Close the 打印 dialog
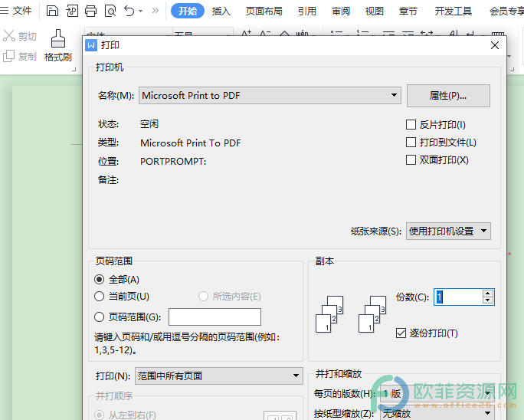 point(495,45)
